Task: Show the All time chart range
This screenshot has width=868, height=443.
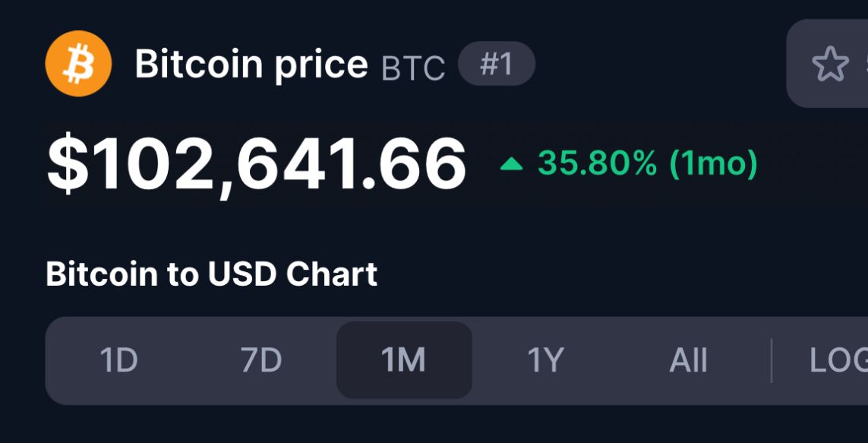Action: click(688, 360)
